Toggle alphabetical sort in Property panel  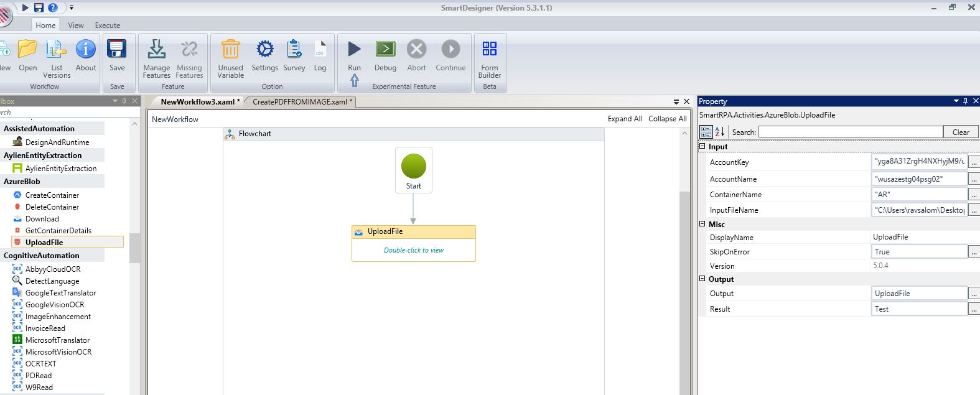720,132
